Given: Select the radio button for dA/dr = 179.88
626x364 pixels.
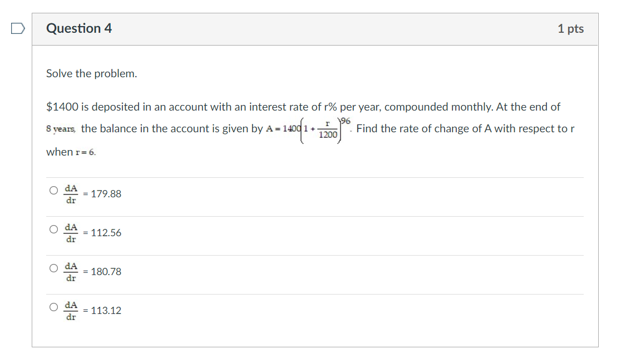Looking at the screenshot, I should coord(53,191).
